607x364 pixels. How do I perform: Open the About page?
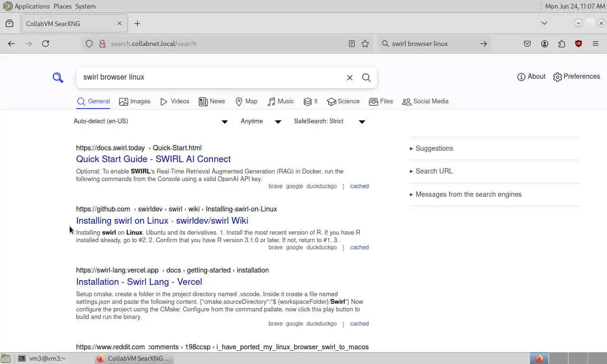click(x=531, y=77)
